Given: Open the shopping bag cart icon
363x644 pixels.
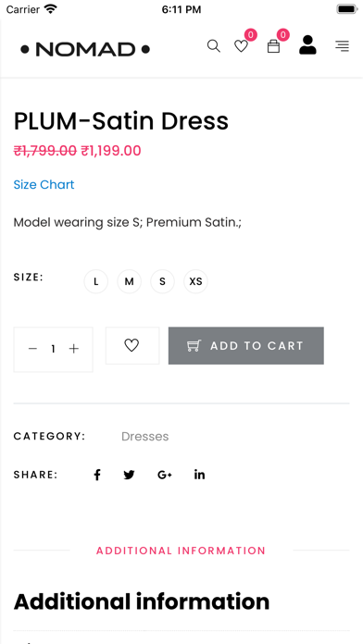Looking at the screenshot, I should point(273,46).
